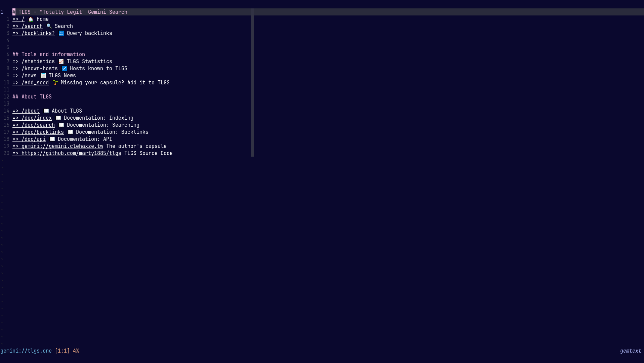The image size is (644, 363).
Task: Open the /about link
Action: pyautogui.click(x=26, y=111)
